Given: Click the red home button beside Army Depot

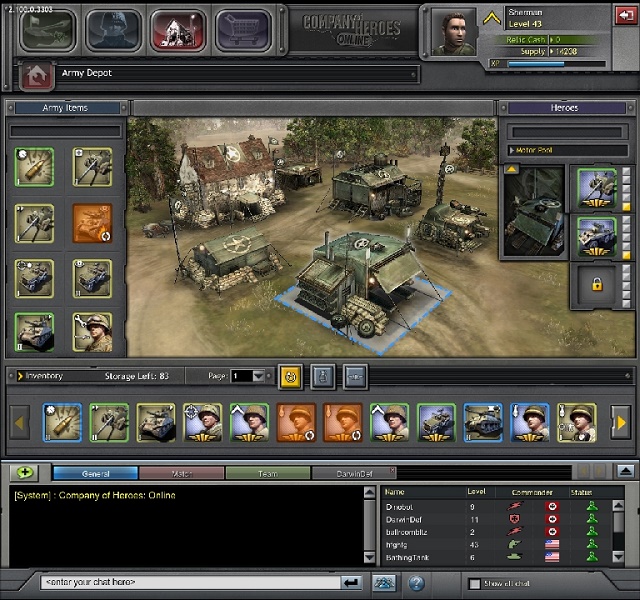Looking at the screenshot, I should pyautogui.click(x=37, y=76).
